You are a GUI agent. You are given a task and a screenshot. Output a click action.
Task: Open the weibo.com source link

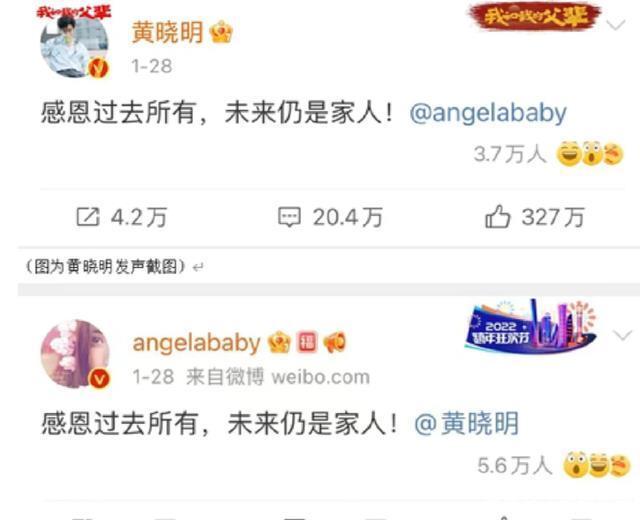pos(320,377)
